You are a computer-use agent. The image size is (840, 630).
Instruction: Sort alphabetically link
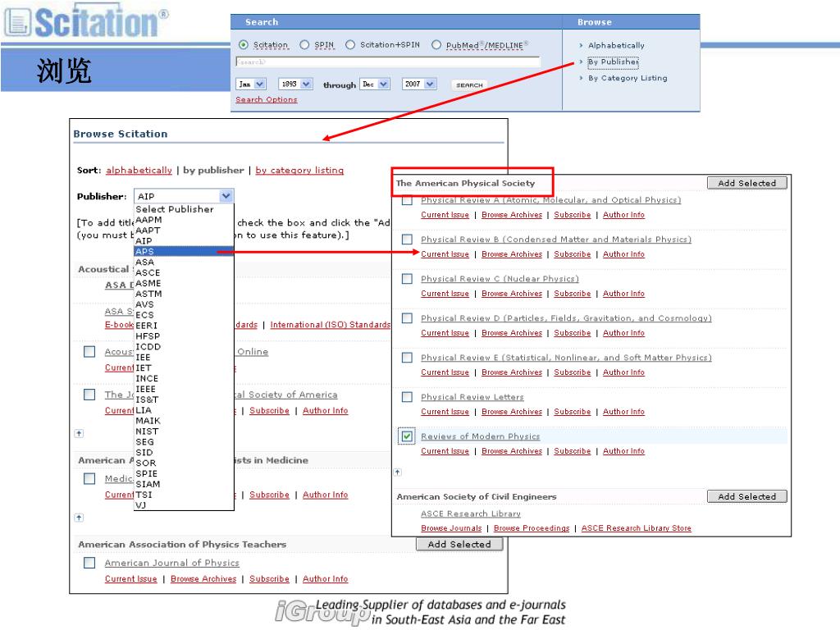pyautogui.click(x=139, y=171)
